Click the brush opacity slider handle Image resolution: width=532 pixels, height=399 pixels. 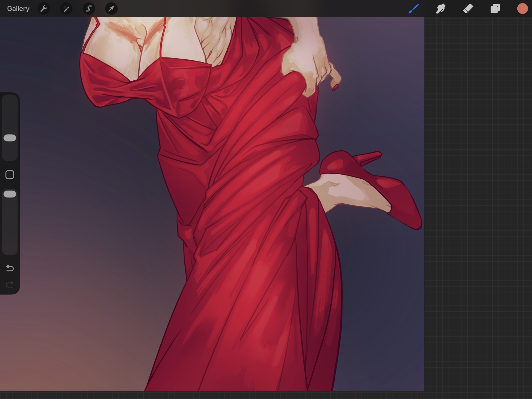[x=10, y=194]
